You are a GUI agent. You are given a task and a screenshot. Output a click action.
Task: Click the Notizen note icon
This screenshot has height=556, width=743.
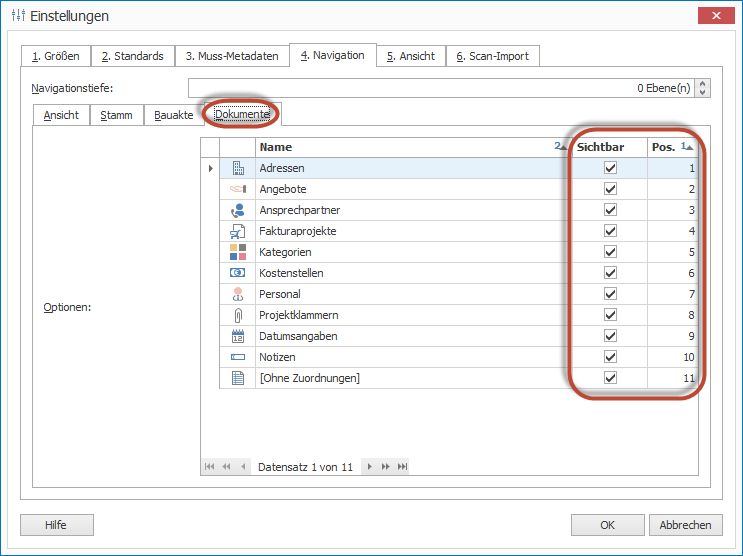(x=238, y=357)
